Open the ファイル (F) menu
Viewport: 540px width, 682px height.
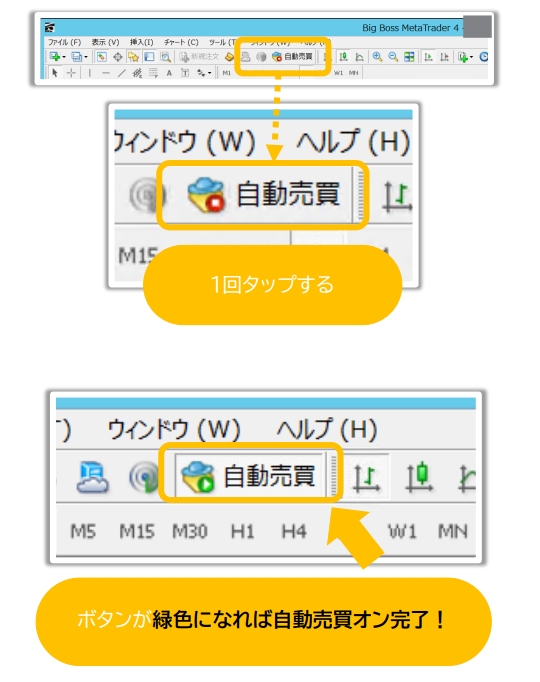64,42
